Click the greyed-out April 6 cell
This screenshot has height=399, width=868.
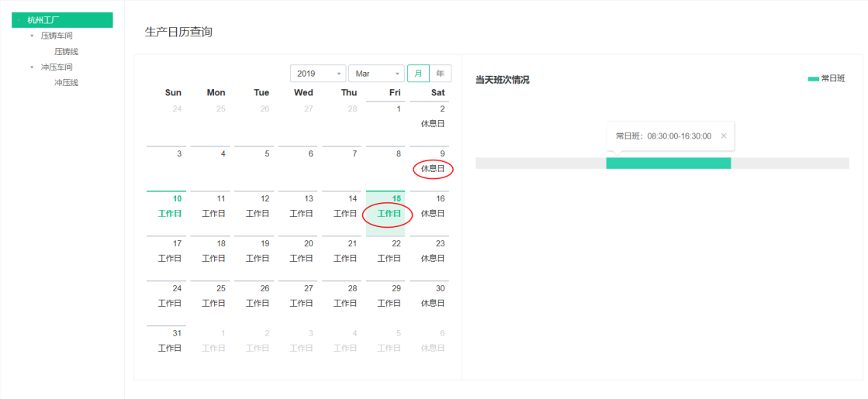pyautogui.click(x=430, y=348)
